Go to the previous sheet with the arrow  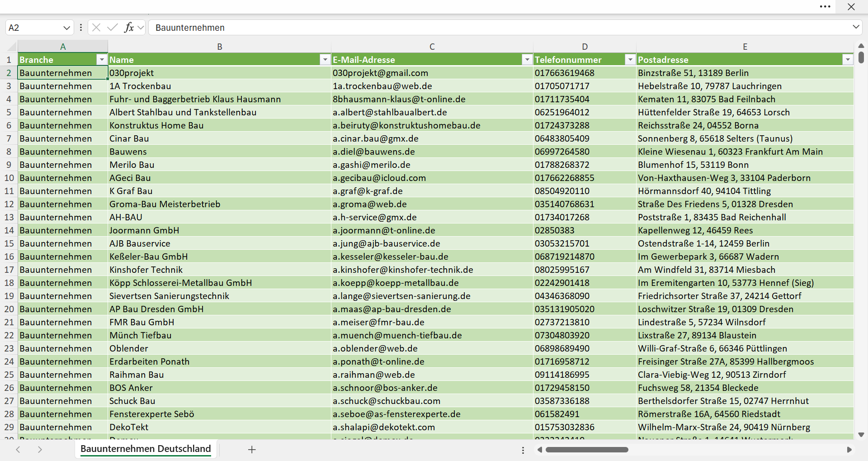pos(18,450)
